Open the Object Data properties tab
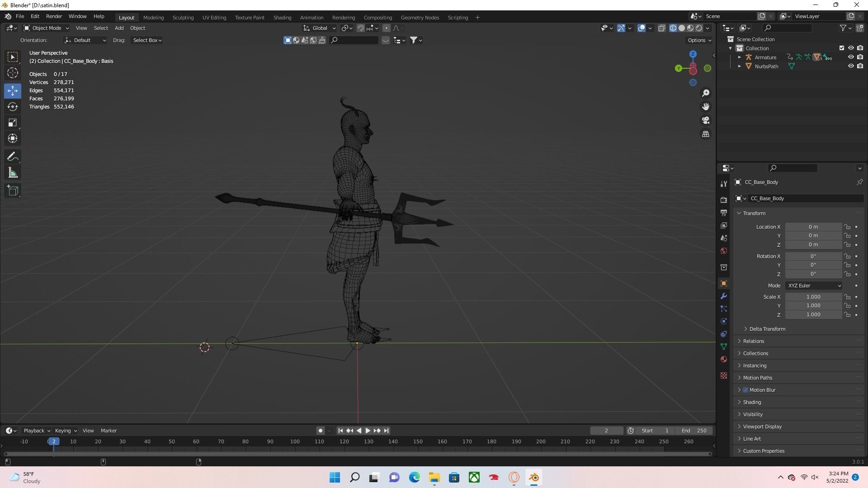868x488 pixels. pos(724,347)
